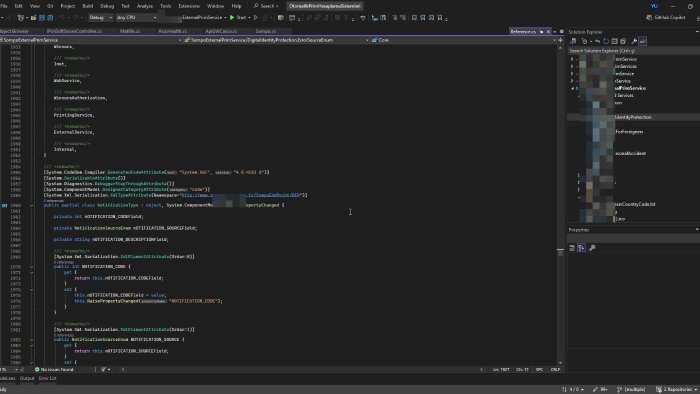The width and height of the screenshot is (700, 394).
Task: Click the split editor plus button
Action: pyautogui.click(x=560, y=40)
